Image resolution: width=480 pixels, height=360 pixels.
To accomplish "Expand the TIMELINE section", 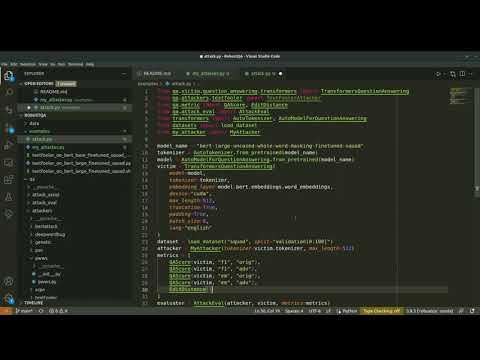I will (33, 303).
